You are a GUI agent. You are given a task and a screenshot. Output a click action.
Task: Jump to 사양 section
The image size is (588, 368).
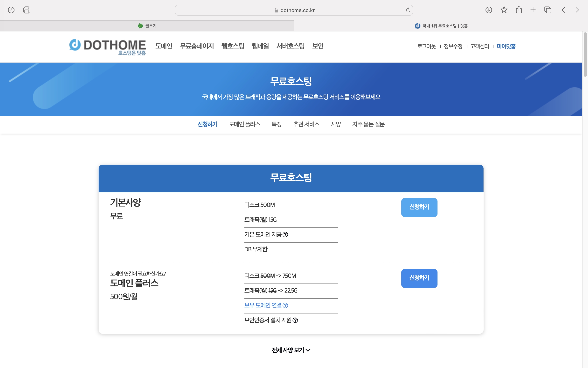click(336, 124)
